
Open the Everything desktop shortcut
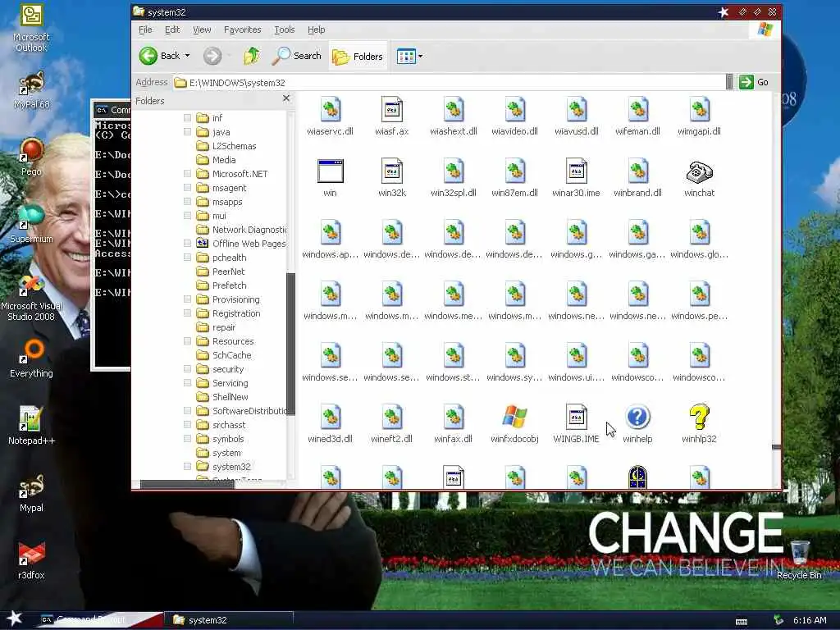pyautogui.click(x=31, y=358)
